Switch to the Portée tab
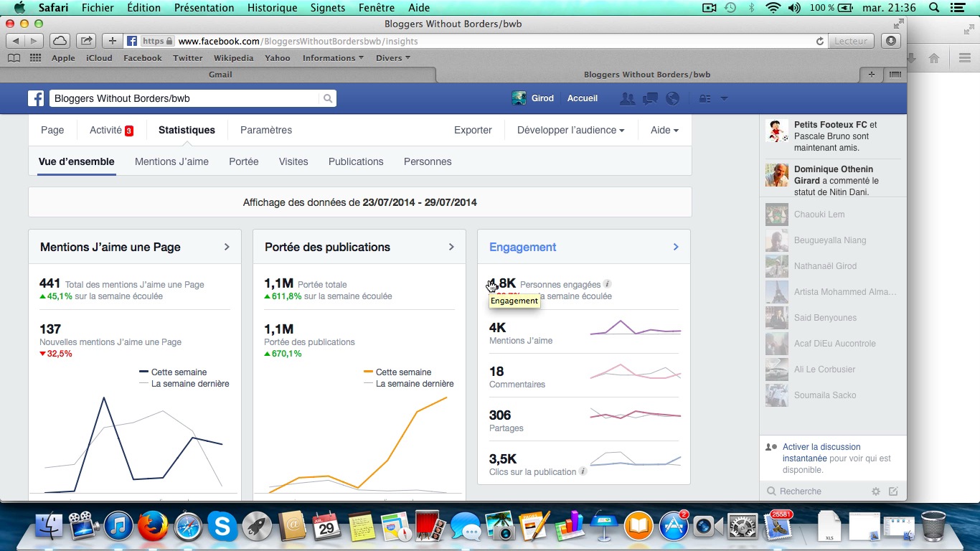This screenshot has width=980, height=551. (x=244, y=161)
